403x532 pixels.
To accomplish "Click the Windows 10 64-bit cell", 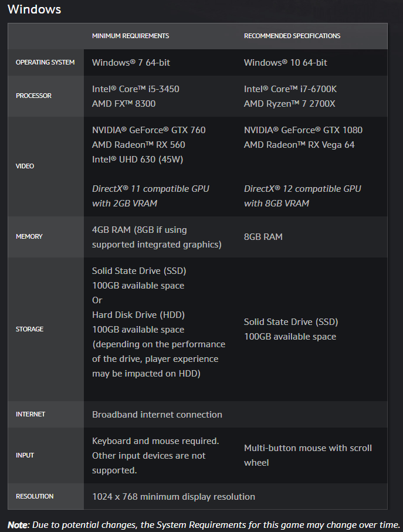I will [x=285, y=62].
